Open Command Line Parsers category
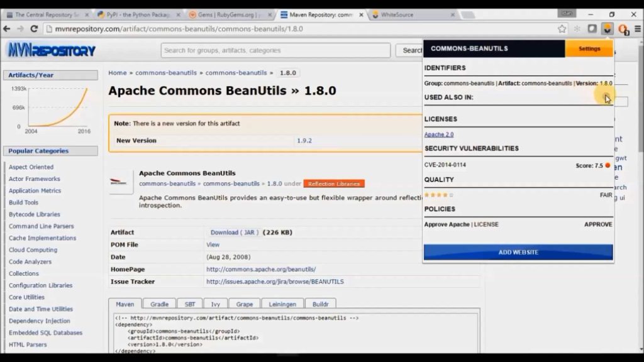The image size is (644, 362). pos(42,226)
